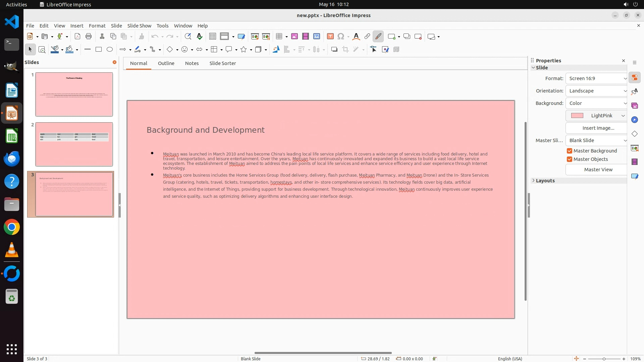The width and height of the screenshot is (644, 362).
Task: Select the Rectangle drawing tool
Action: (99, 50)
